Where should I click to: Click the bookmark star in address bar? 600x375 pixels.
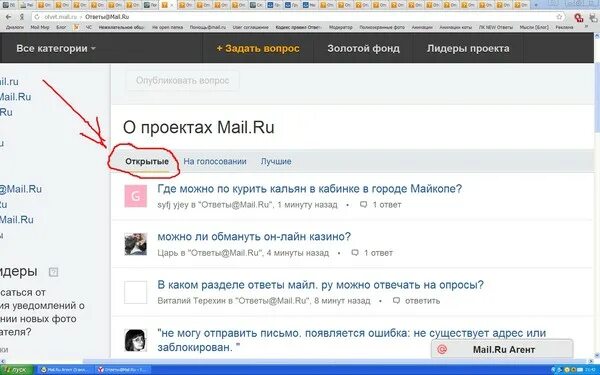pyautogui.click(x=559, y=17)
